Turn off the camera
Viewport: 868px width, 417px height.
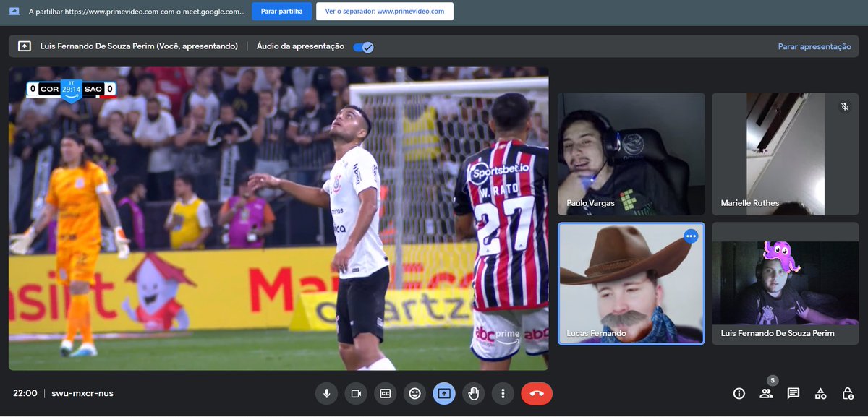coord(356,393)
